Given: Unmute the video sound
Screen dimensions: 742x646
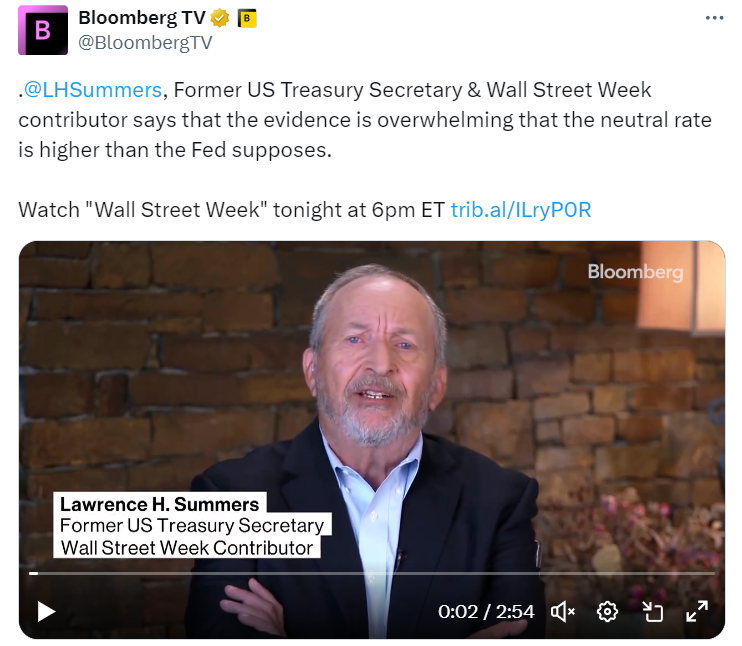Looking at the screenshot, I should tap(563, 612).
